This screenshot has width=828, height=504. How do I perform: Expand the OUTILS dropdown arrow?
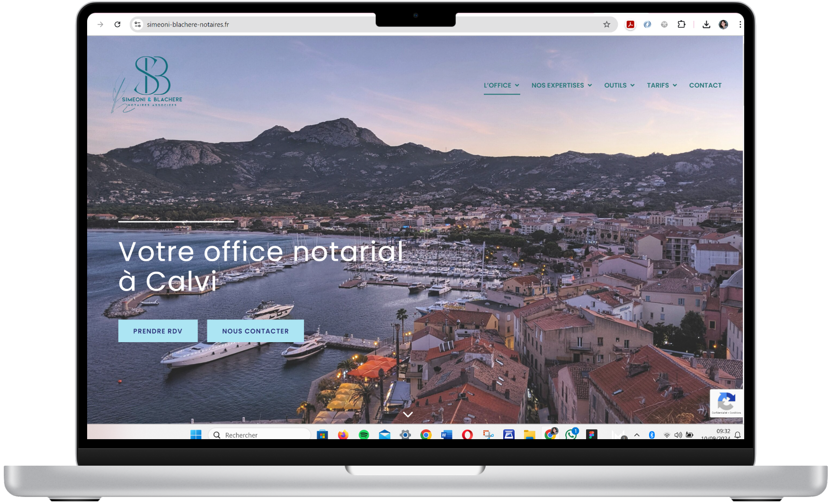click(632, 85)
